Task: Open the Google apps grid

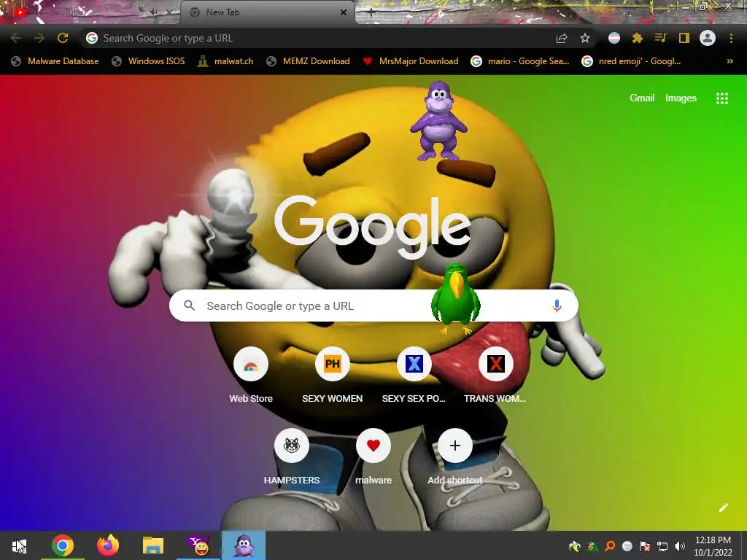Action: [721, 98]
